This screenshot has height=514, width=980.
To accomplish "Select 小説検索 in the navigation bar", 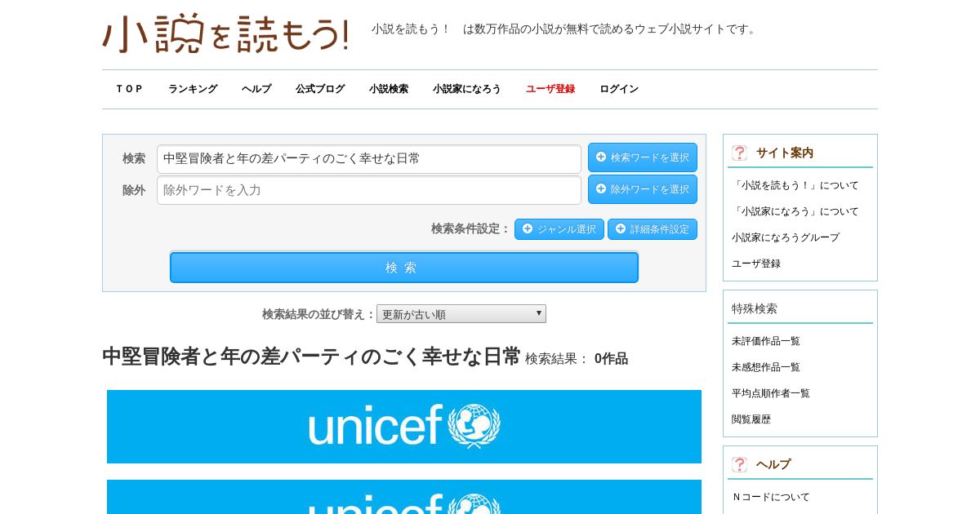I will (389, 89).
